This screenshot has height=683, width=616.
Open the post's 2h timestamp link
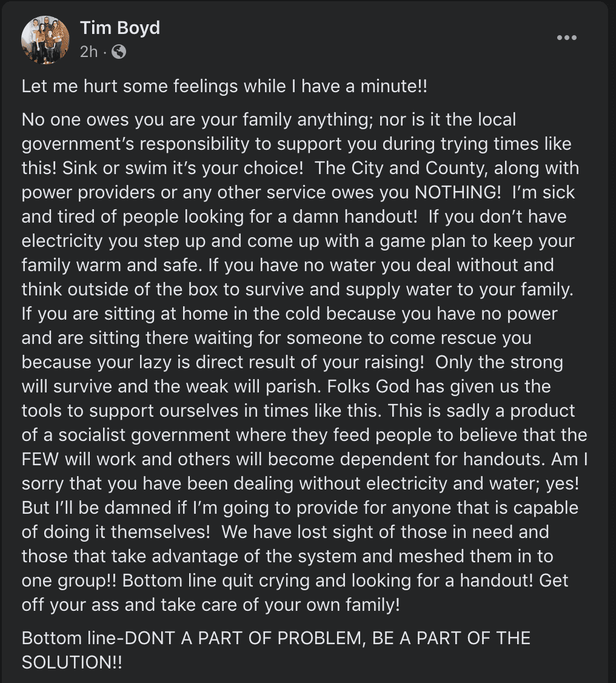point(89,52)
